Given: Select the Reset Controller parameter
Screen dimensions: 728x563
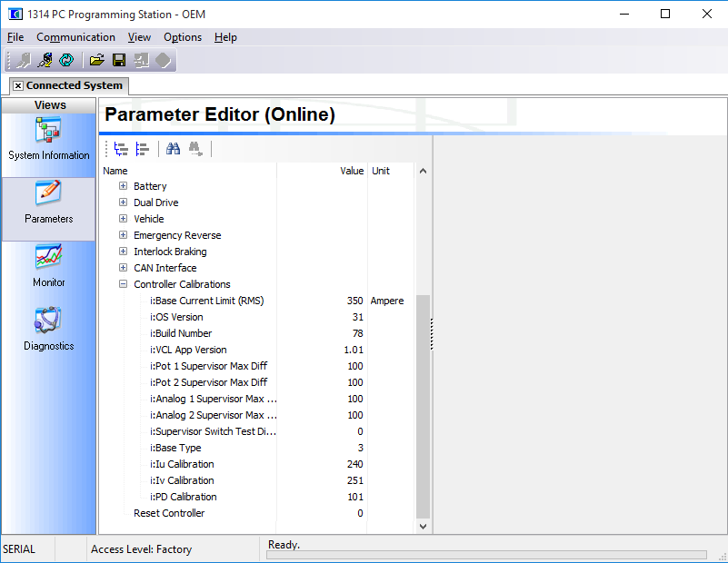Looking at the screenshot, I should coord(169,513).
